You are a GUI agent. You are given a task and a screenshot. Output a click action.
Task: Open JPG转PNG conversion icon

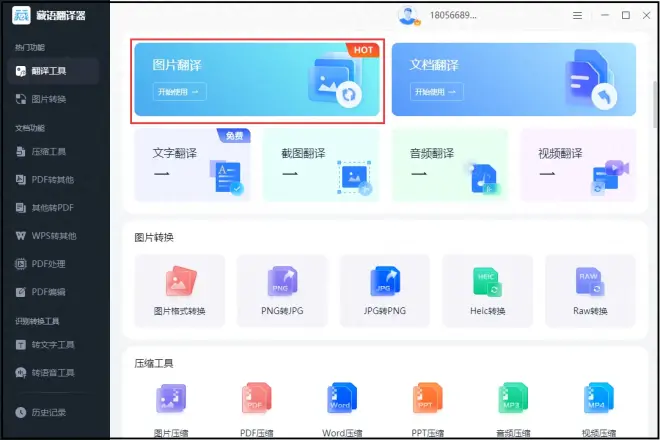point(385,281)
